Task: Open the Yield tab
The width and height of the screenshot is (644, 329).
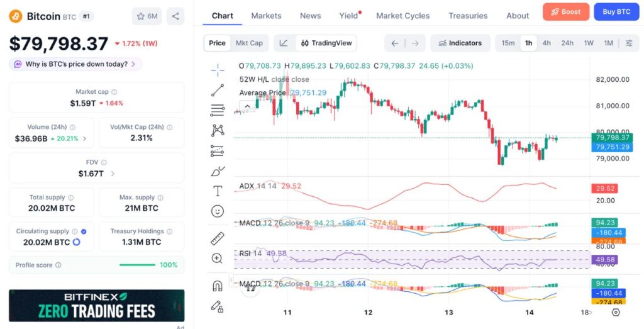Action: tap(348, 16)
